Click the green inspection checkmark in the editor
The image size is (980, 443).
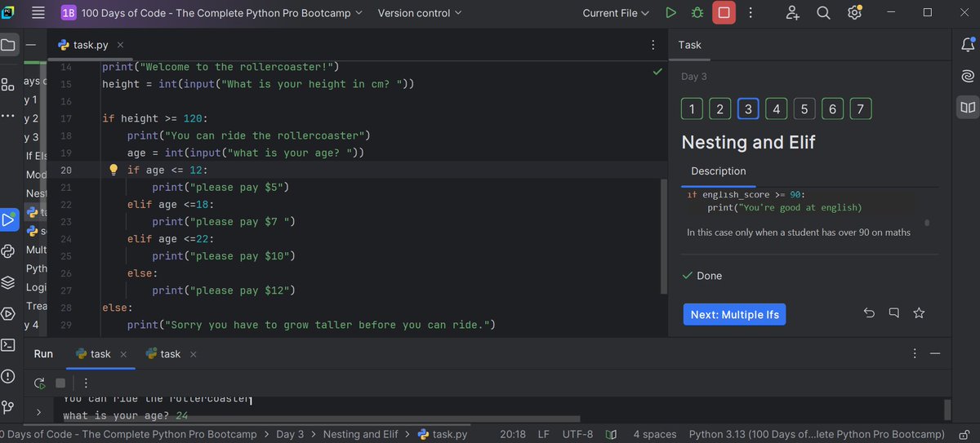point(657,72)
